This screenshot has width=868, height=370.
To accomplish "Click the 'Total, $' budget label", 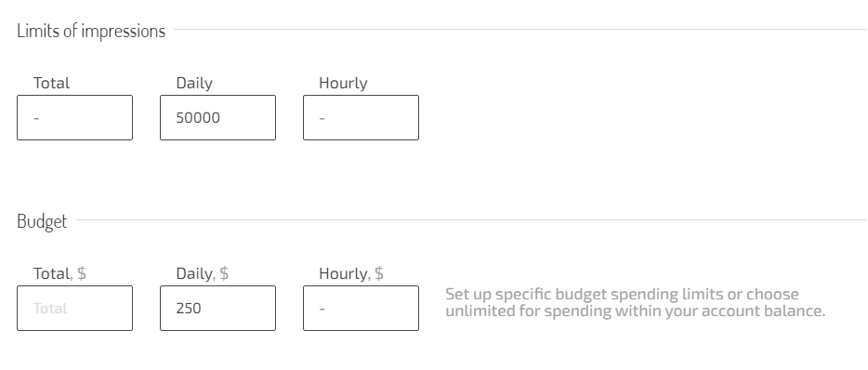I will pos(59,273).
